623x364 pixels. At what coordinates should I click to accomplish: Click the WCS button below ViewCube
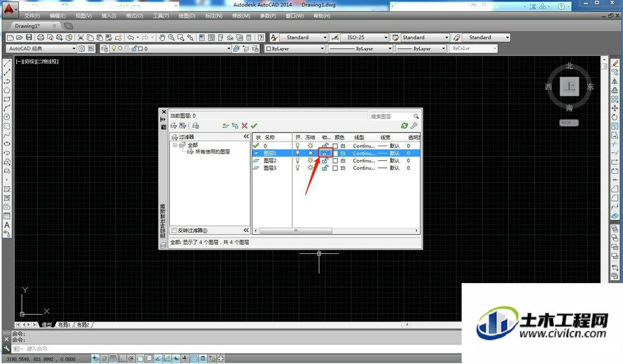click(x=569, y=123)
